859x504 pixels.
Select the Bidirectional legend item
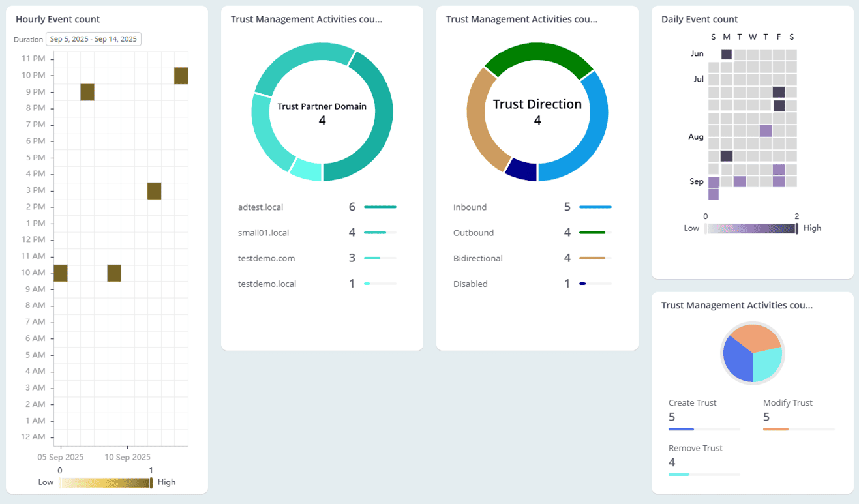tap(478, 258)
